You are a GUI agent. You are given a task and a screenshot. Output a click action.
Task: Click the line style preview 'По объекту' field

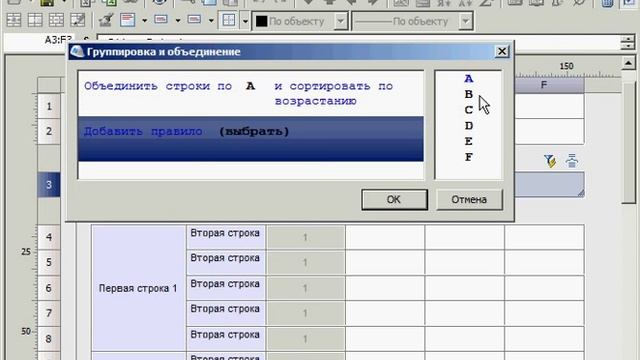[x=406, y=21]
